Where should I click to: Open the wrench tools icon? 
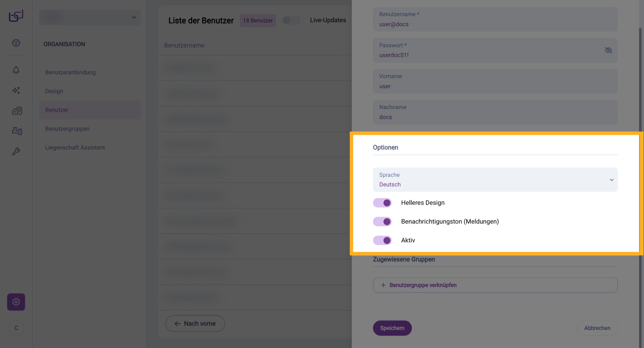point(16,151)
